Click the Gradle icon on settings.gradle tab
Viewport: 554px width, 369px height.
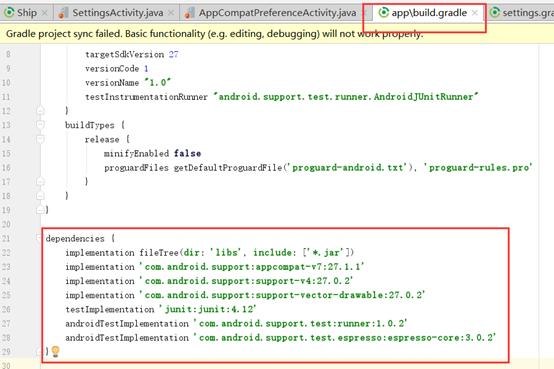[495, 13]
